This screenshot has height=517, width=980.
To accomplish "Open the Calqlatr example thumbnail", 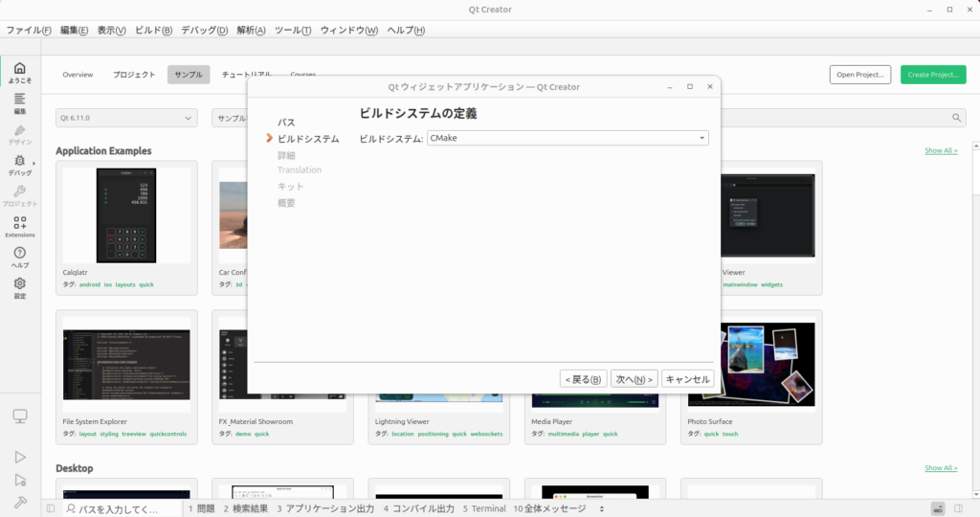I will point(126,215).
